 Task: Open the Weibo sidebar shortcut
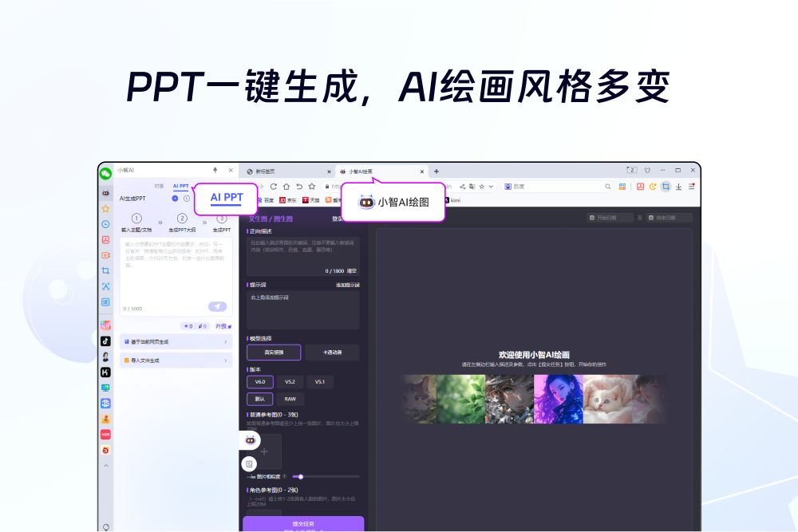pyautogui.click(x=105, y=450)
